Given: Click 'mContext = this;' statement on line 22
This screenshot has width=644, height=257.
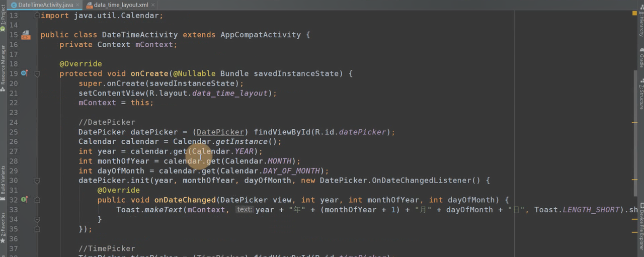Looking at the screenshot, I should coord(116,103).
